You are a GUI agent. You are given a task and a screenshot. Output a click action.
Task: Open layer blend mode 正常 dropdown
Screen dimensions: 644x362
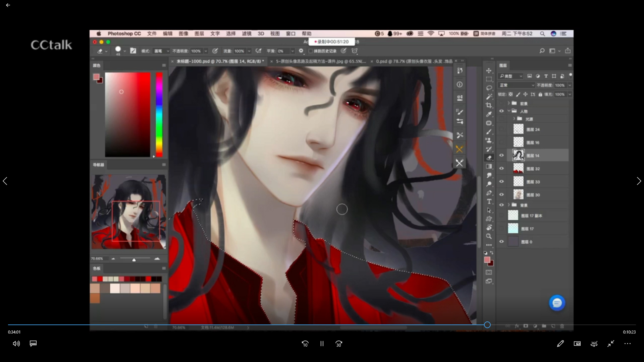[516, 85]
